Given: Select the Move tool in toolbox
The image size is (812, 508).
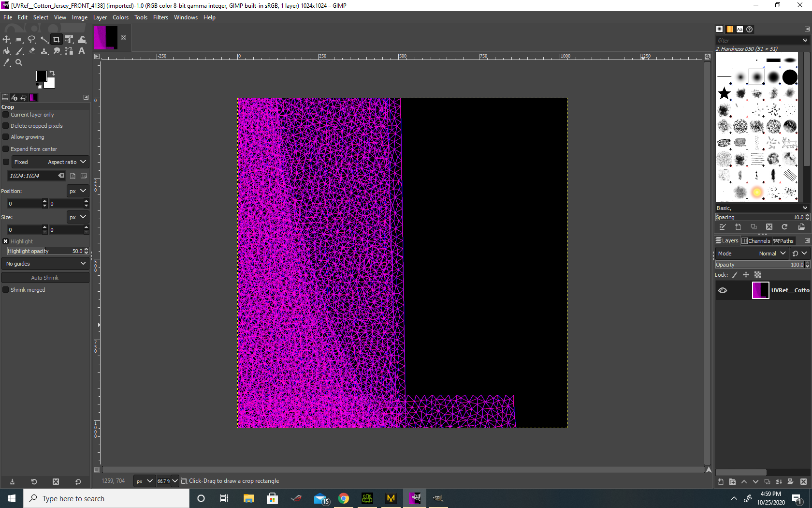Looking at the screenshot, I should coord(6,40).
